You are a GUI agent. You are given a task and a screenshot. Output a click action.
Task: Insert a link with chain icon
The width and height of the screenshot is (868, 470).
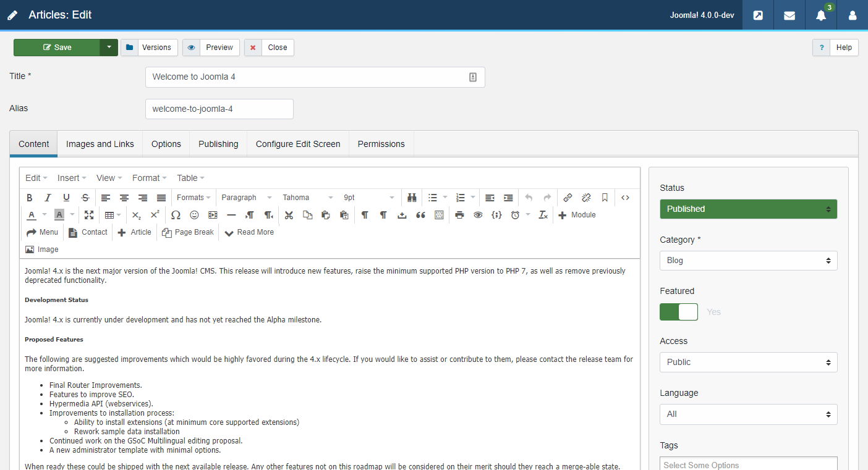pyautogui.click(x=568, y=198)
